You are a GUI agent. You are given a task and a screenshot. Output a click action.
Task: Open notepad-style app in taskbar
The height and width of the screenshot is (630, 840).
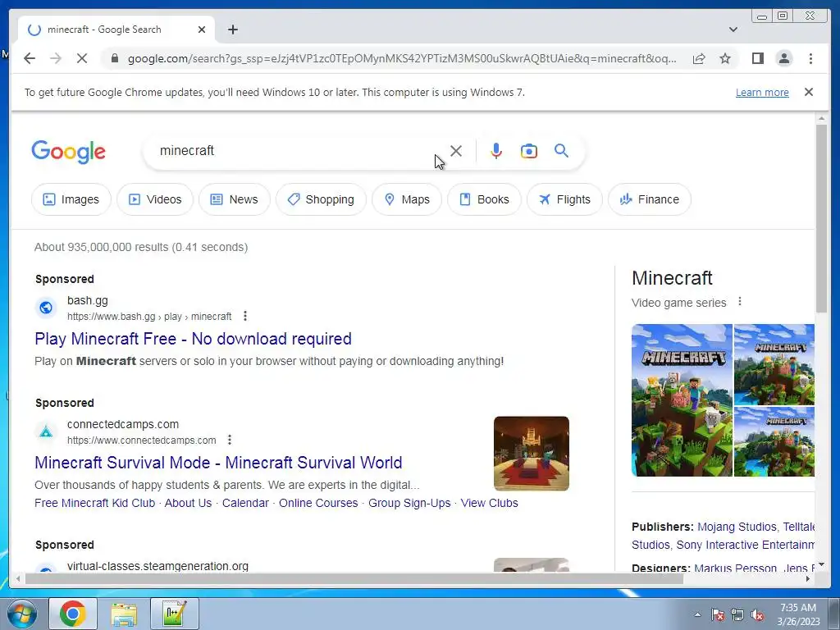pos(175,614)
